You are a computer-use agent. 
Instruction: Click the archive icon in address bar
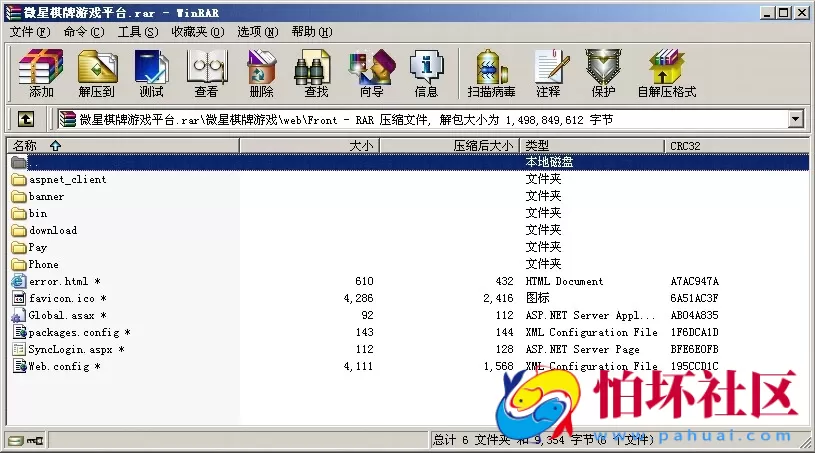(68, 119)
